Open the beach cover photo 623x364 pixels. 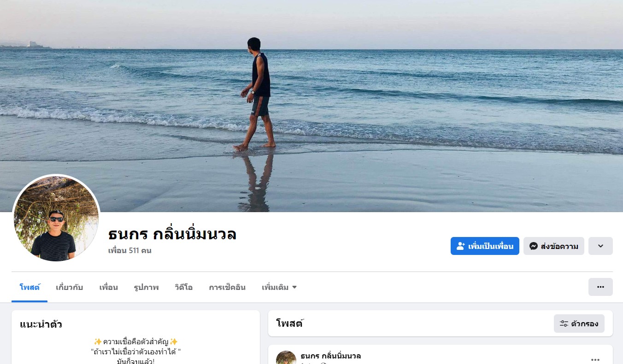point(311,106)
